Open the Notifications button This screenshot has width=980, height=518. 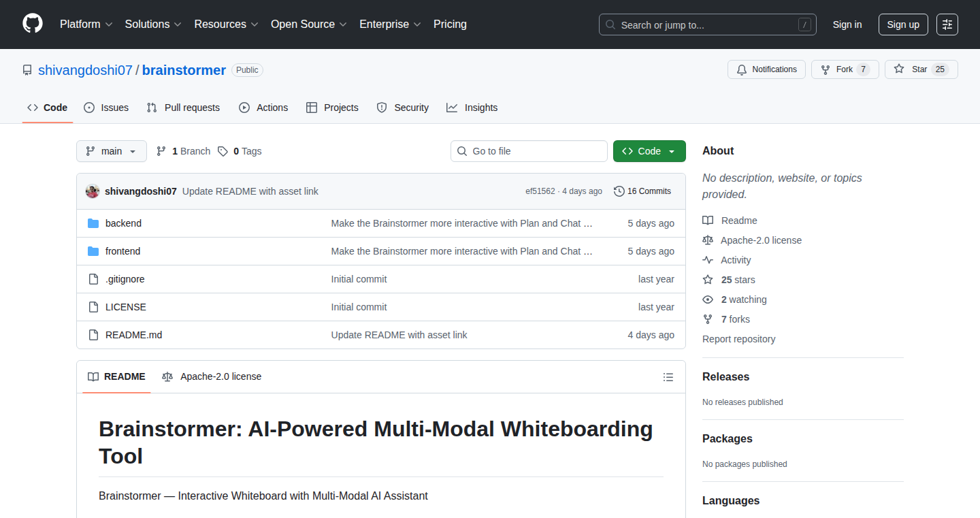point(767,69)
